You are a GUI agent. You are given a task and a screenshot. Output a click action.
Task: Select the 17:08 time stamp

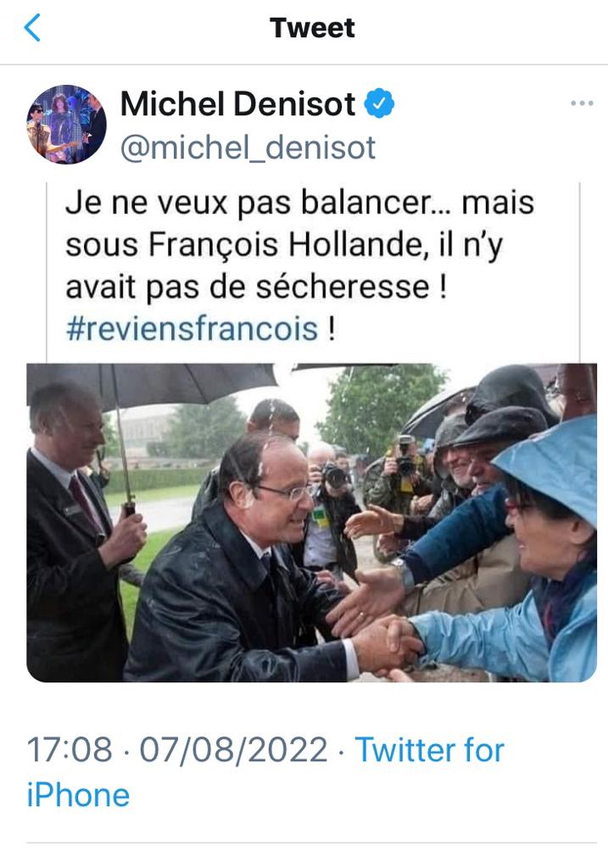[x=70, y=749]
